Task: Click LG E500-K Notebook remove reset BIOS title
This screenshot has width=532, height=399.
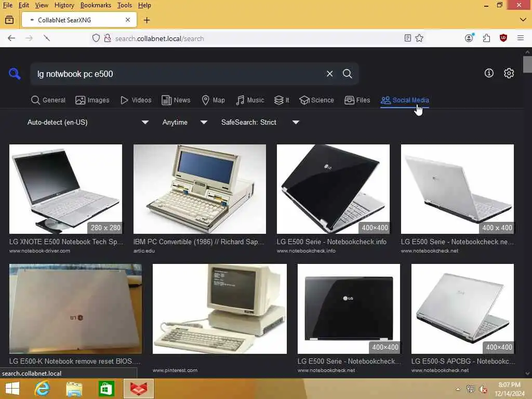Action: point(75,361)
